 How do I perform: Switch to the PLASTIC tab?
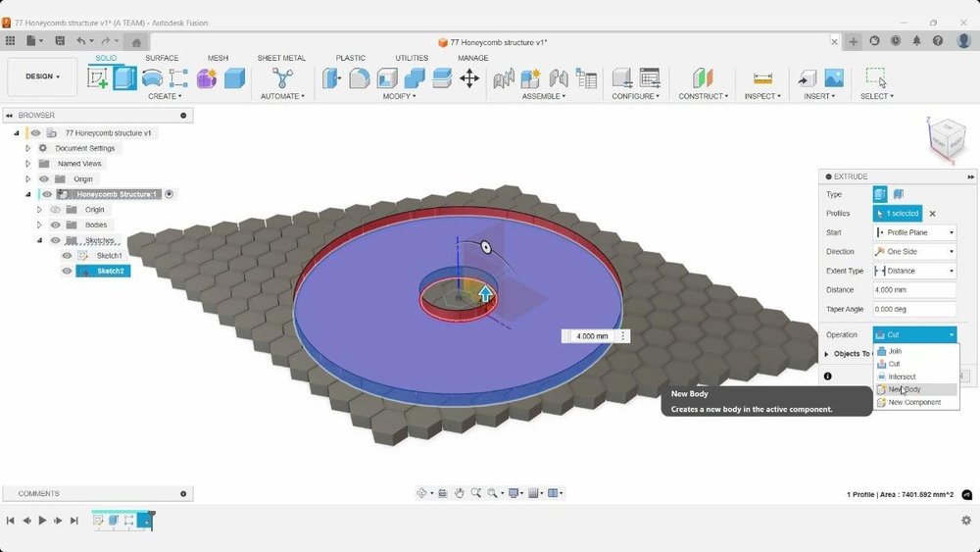point(351,58)
